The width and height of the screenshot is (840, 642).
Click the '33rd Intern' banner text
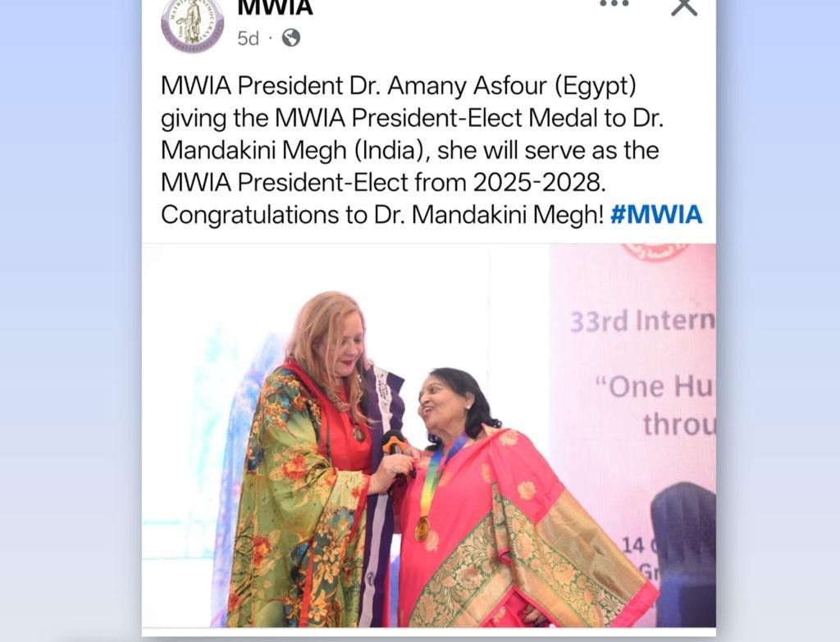[x=642, y=321]
